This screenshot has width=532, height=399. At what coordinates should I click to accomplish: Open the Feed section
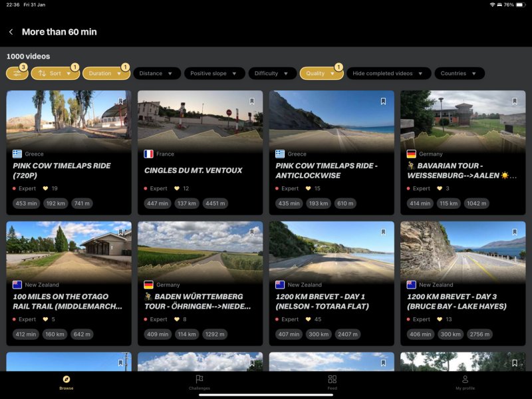point(332,379)
